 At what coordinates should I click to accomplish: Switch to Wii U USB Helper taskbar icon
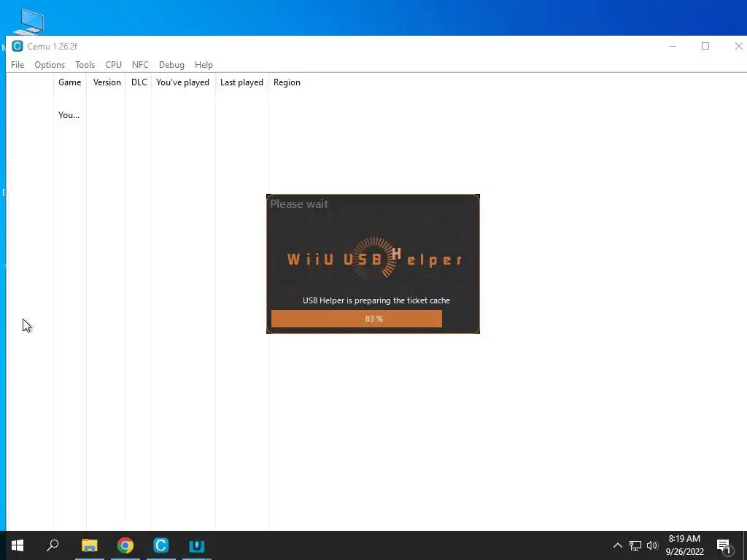coord(197,545)
